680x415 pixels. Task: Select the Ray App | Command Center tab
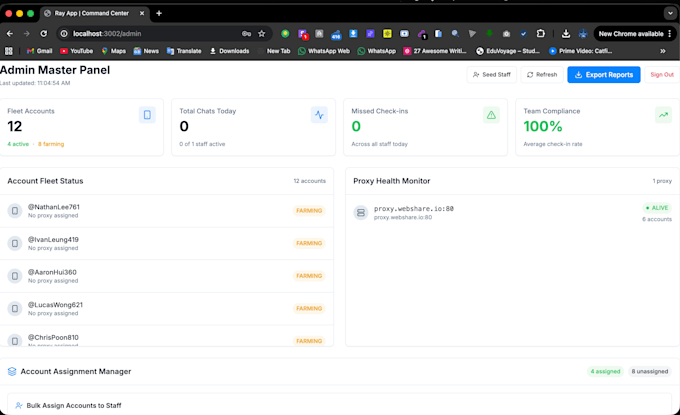[x=95, y=13]
